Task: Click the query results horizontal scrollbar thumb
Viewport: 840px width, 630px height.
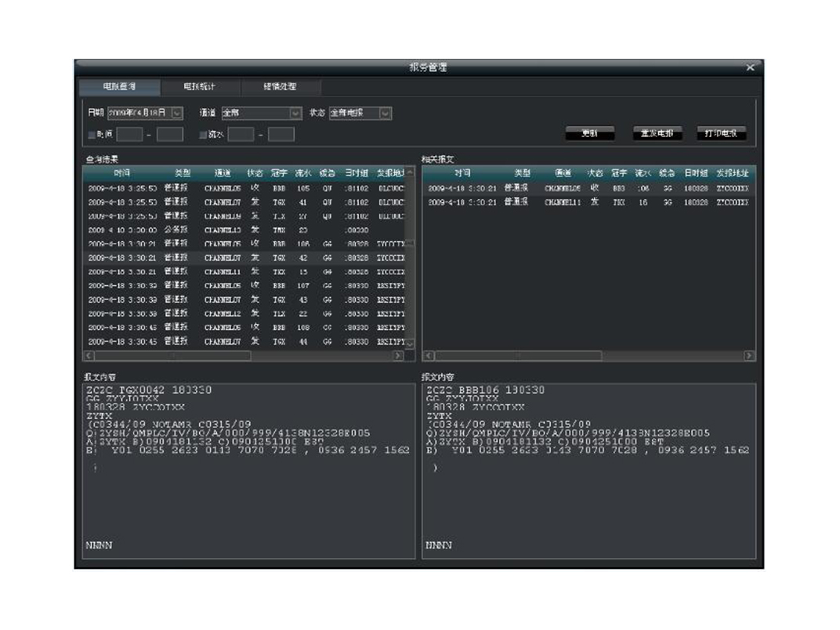Action: click(x=172, y=356)
